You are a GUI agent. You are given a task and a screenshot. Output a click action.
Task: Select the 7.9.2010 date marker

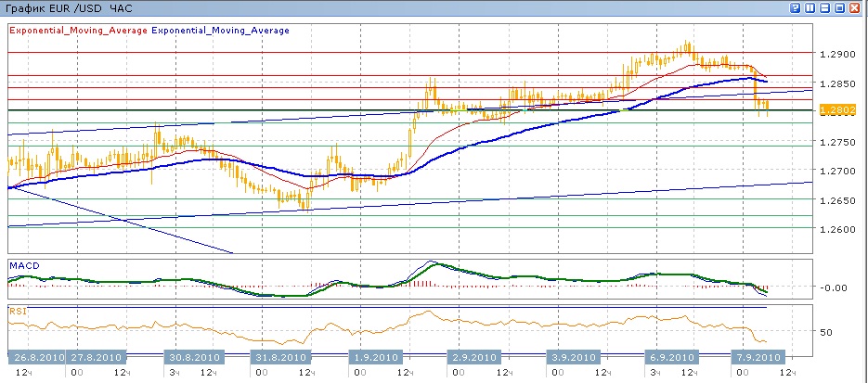(x=759, y=357)
